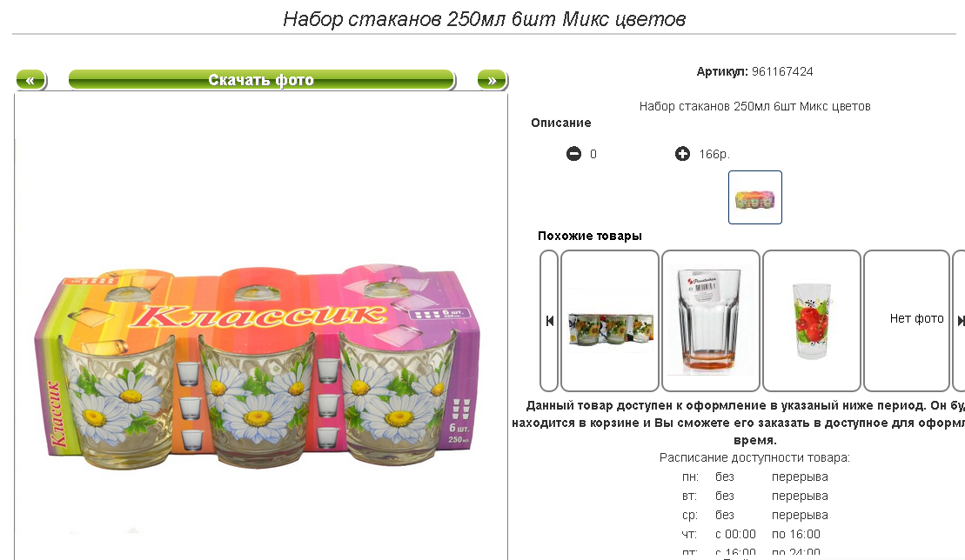Click the previous photo « arrow button
Viewport: 965px width, 560px height.
pyautogui.click(x=30, y=80)
